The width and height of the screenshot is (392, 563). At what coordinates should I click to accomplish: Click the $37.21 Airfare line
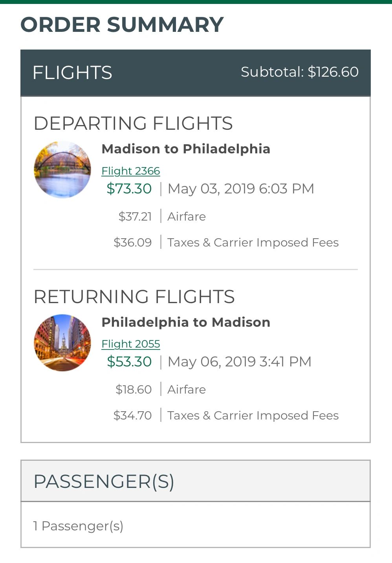point(162,217)
